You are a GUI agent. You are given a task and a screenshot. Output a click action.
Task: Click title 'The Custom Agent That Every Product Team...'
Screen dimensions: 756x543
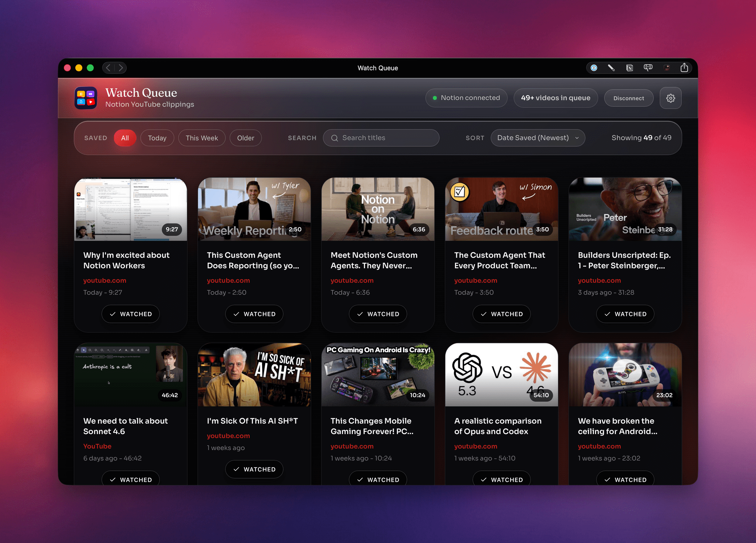coord(500,260)
